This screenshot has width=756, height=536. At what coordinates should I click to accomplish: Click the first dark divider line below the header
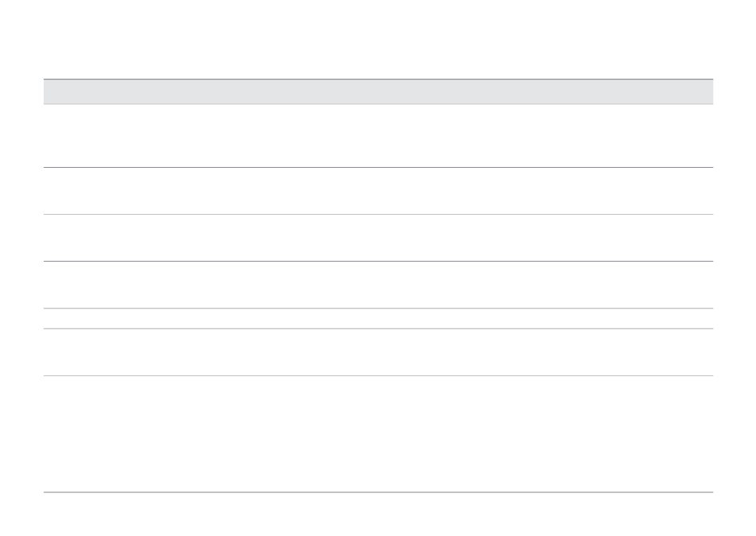[x=378, y=167]
